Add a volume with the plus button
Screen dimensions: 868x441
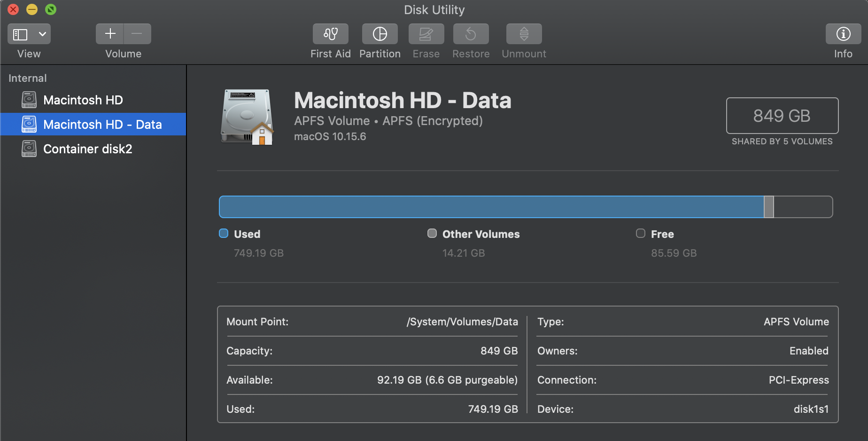click(110, 34)
